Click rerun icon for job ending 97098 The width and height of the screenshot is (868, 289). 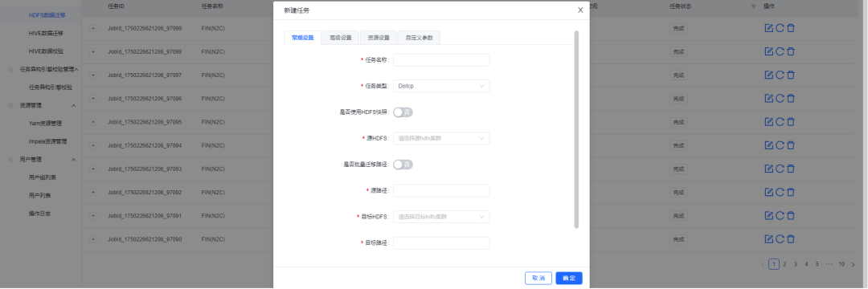point(780,51)
